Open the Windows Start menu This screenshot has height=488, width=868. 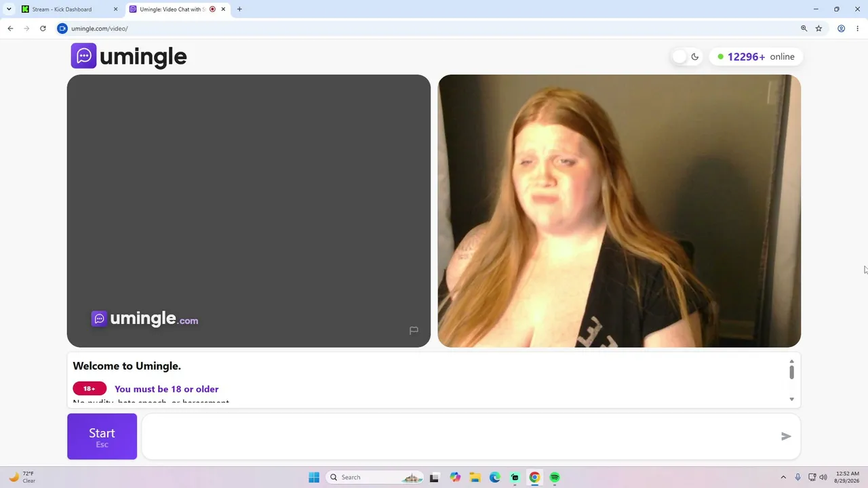(314, 477)
